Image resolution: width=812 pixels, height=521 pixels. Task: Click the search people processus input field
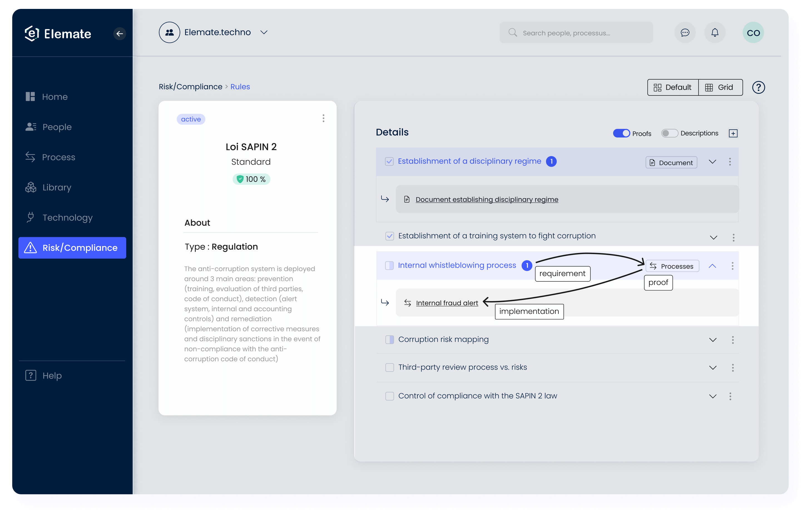point(576,33)
